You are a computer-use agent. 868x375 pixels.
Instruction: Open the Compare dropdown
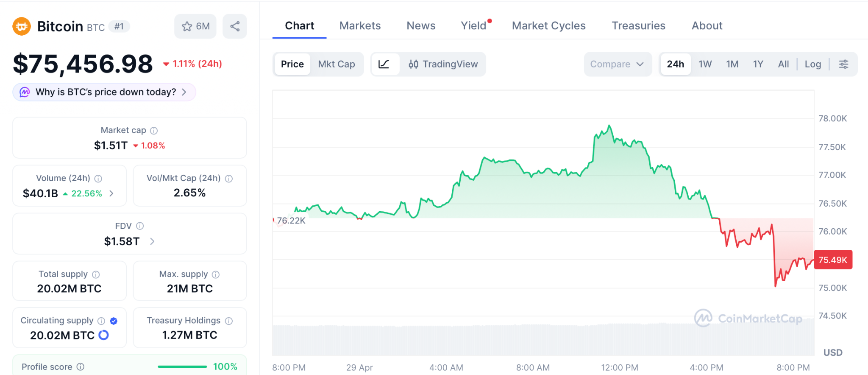617,64
